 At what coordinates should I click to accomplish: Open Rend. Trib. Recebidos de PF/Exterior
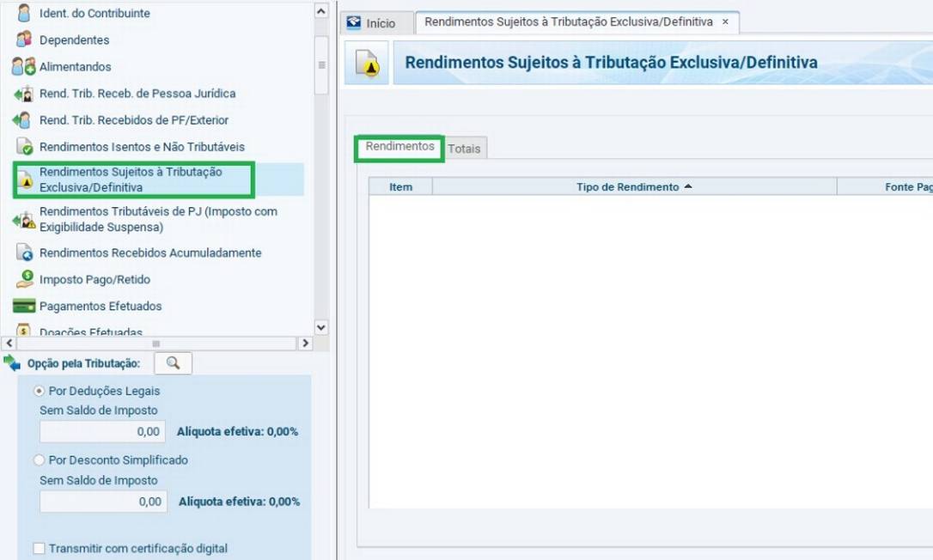click(133, 120)
